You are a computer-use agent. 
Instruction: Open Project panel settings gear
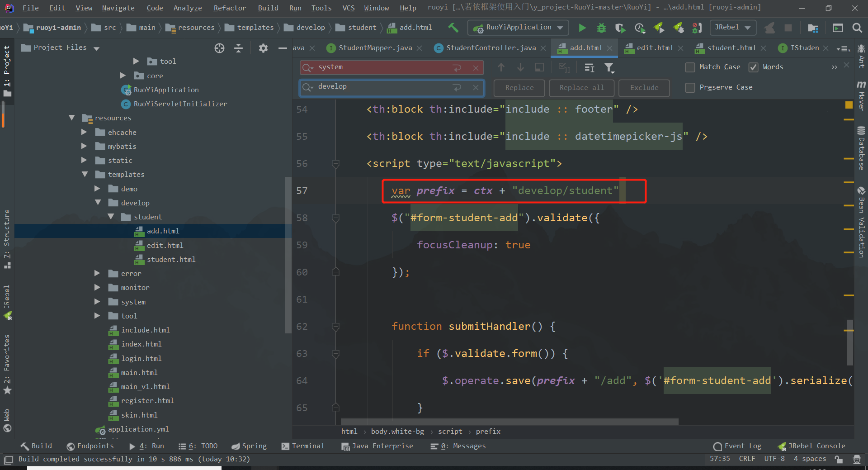click(x=263, y=48)
